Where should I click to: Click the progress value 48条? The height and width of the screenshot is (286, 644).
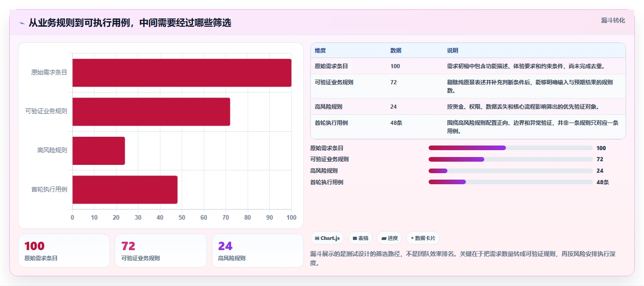tap(603, 182)
